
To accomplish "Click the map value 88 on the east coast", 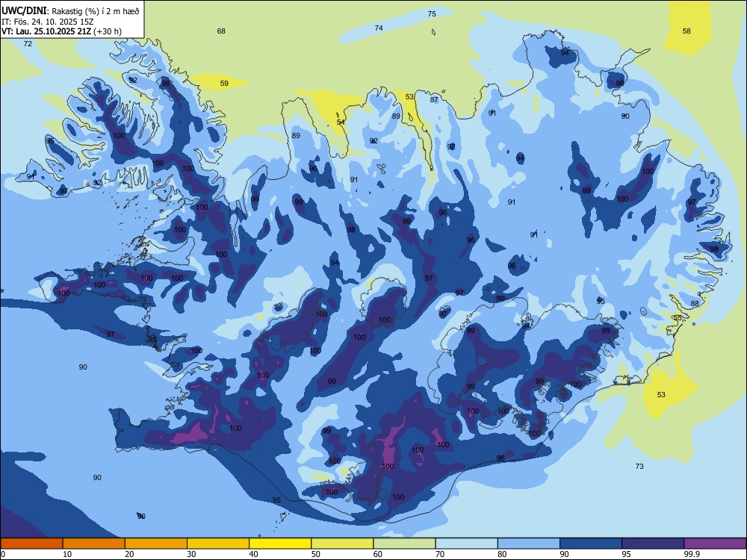I will coord(695,304).
